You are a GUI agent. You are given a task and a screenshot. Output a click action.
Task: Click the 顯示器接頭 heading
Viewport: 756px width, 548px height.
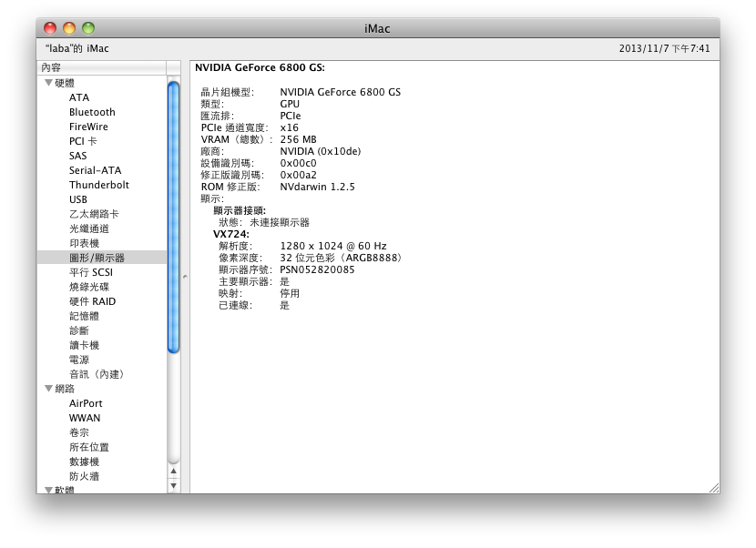coord(240,210)
